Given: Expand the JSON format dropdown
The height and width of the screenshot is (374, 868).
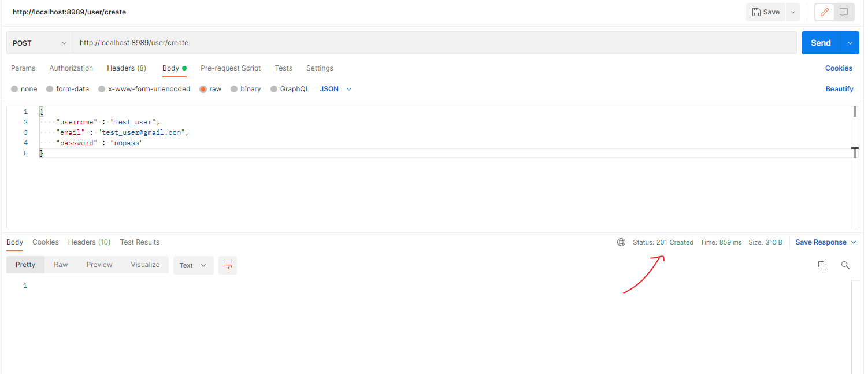Looking at the screenshot, I should [336, 89].
